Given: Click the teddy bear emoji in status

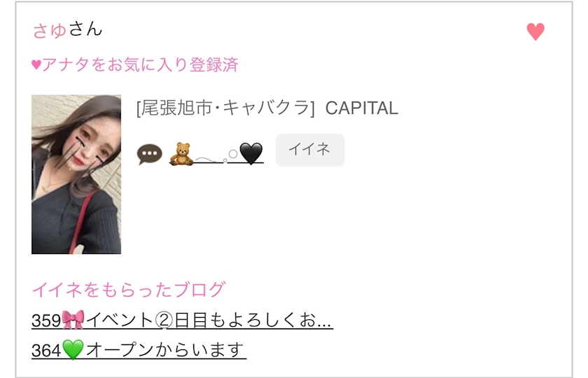Looking at the screenshot, I should [x=181, y=154].
